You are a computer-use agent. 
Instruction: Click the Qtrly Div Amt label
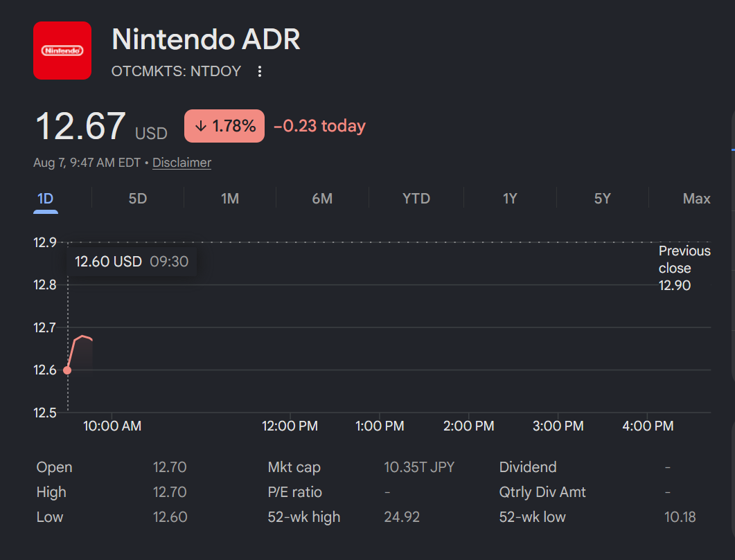542,492
